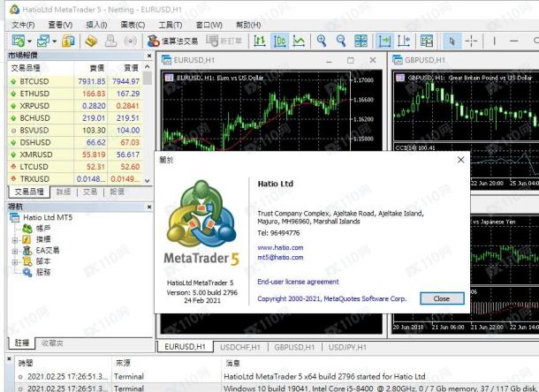Open the End-user license agreement link
This screenshot has width=539, height=392.
(298, 282)
